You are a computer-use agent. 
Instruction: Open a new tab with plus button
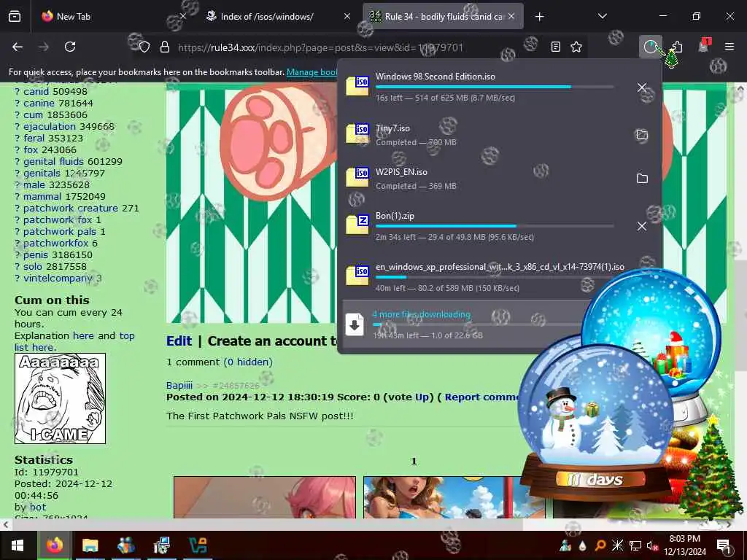[539, 17]
